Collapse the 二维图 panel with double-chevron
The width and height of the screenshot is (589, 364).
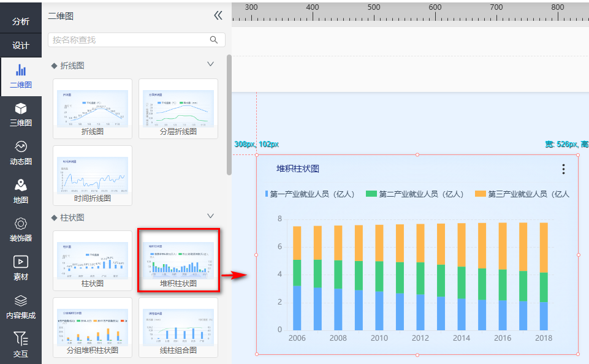tap(218, 16)
